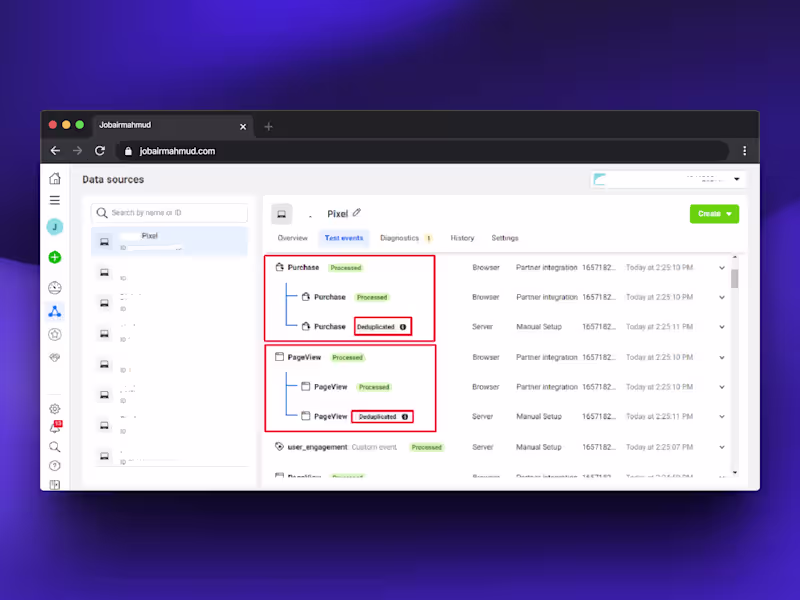Open the notifications bell with red badge

pos(55,428)
